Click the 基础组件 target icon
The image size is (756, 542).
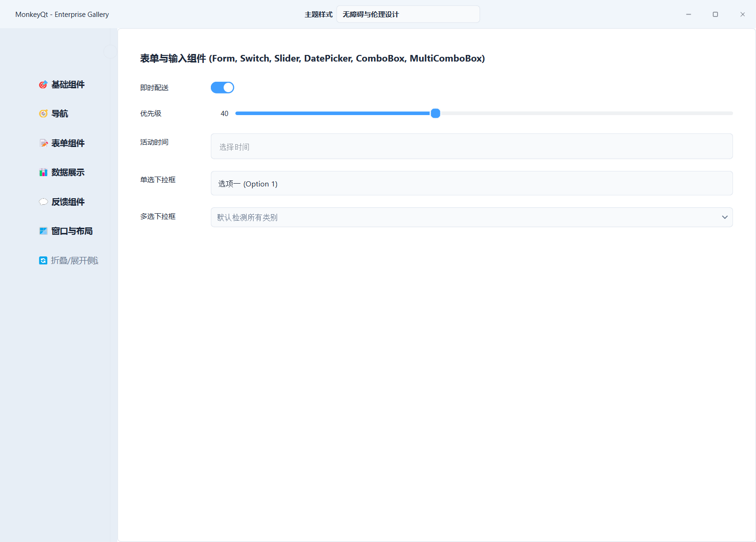click(x=43, y=85)
